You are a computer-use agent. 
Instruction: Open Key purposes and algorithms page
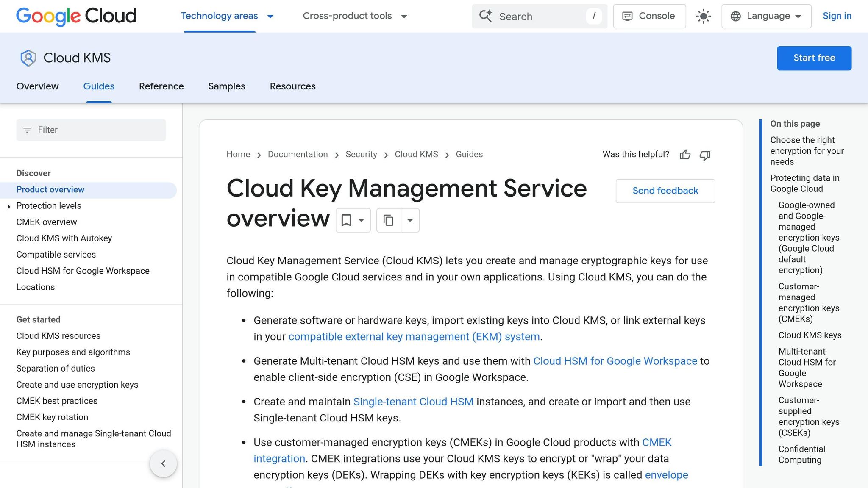tap(73, 352)
